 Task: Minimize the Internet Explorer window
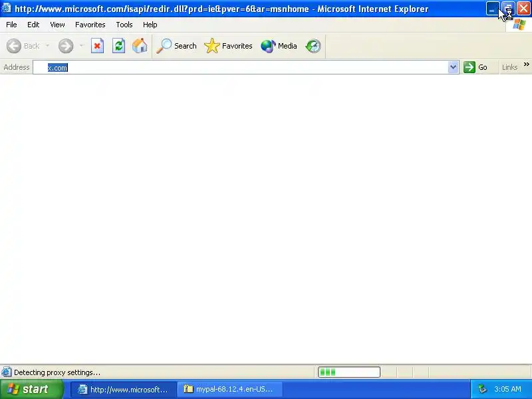tap(492, 9)
